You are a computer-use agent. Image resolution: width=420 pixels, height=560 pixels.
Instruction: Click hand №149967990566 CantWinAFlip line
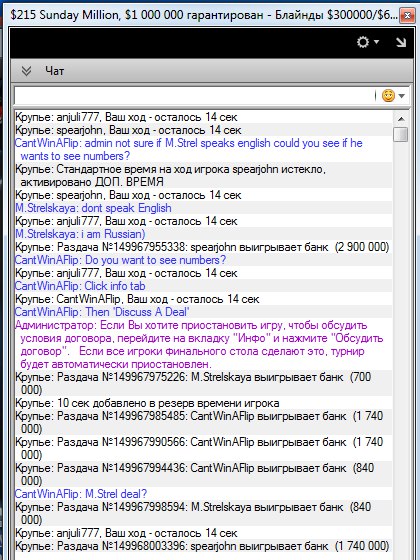(199, 449)
